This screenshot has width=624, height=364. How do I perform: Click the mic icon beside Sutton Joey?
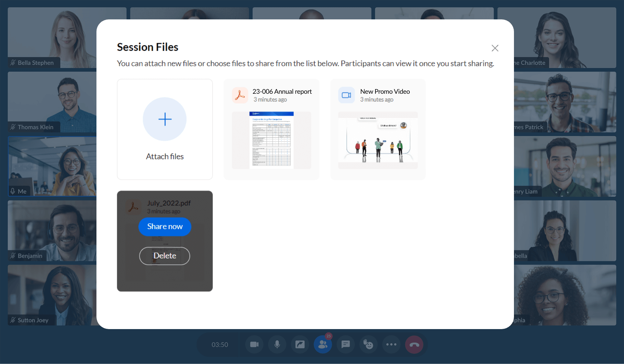[x=12, y=320]
